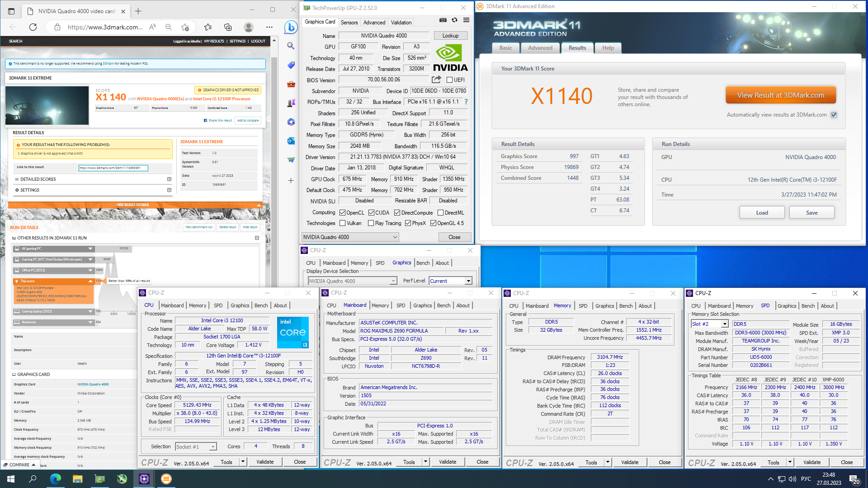Take a GPU-Z screenshot with camera icon
Screen dimensions: 868x488
pos(443,20)
